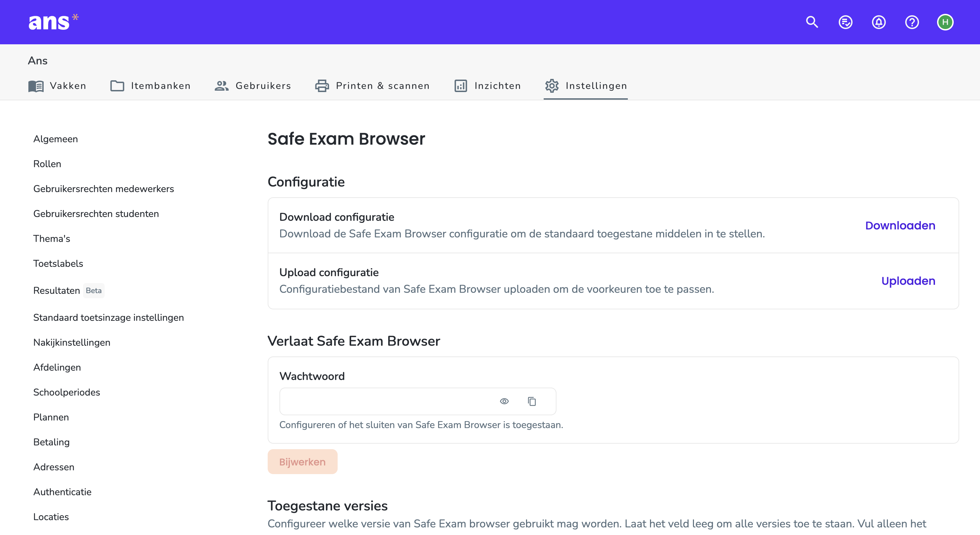The width and height of the screenshot is (980, 535).
Task: Click the Vakken book icon
Action: [x=36, y=86]
